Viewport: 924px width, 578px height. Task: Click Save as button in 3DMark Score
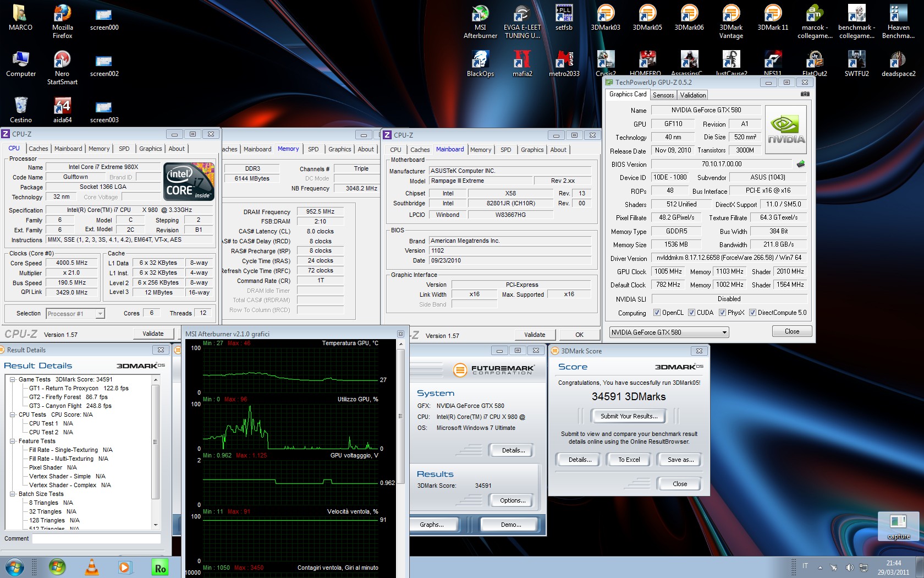(x=680, y=460)
